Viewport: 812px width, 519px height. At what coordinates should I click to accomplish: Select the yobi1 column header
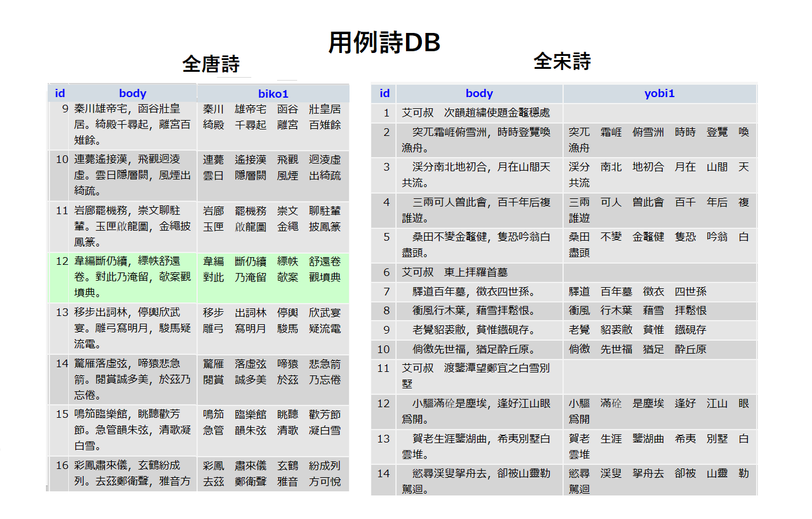pyautogui.click(x=660, y=93)
